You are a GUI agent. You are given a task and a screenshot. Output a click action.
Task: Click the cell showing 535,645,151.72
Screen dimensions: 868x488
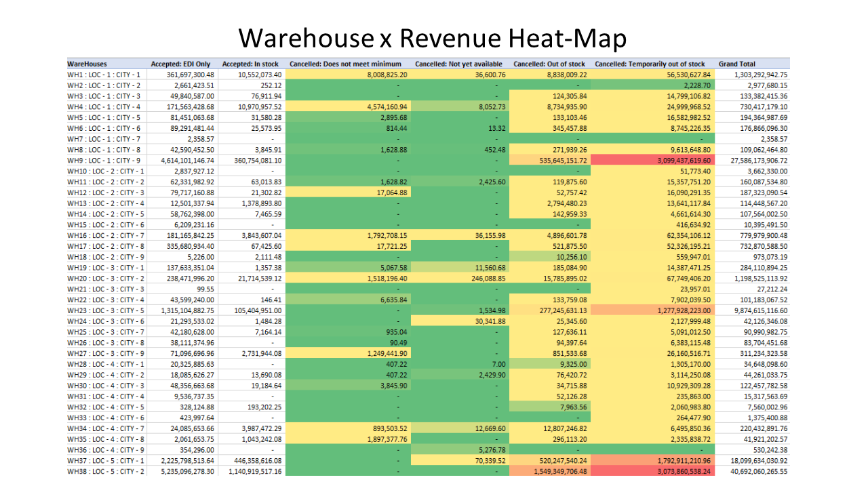point(550,161)
